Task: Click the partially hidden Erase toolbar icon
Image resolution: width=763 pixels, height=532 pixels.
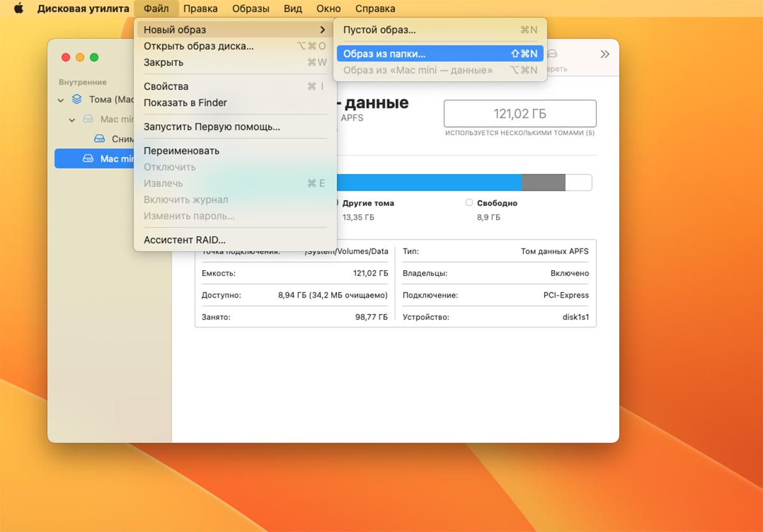Action: point(553,55)
